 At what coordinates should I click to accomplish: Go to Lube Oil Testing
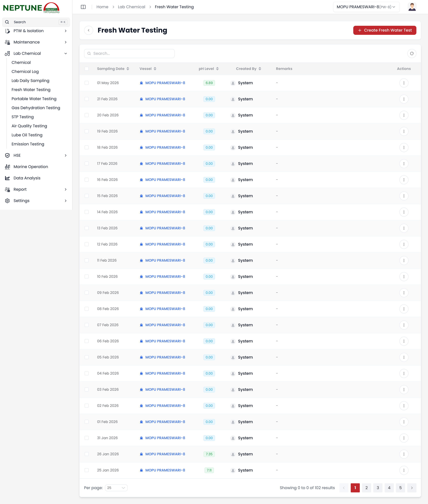[27, 135]
